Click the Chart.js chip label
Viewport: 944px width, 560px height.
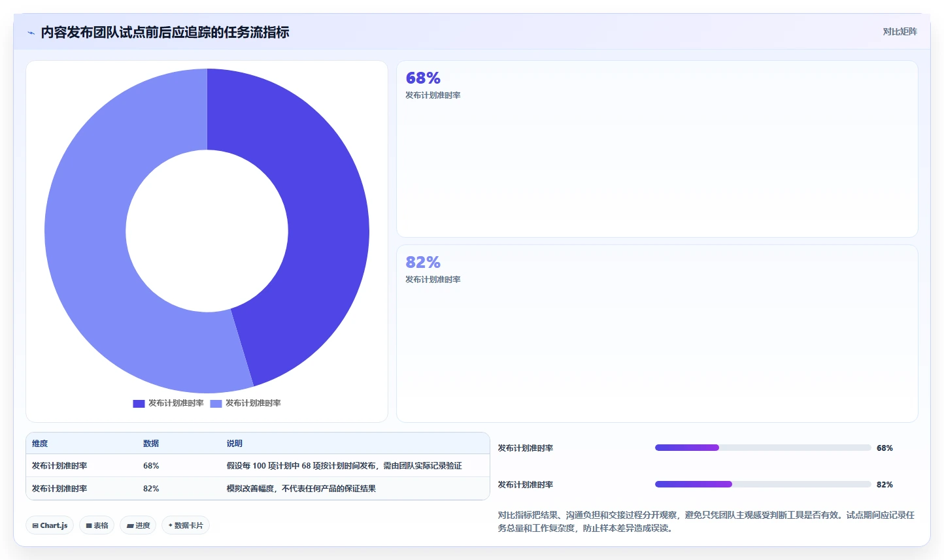coord(54,525)
